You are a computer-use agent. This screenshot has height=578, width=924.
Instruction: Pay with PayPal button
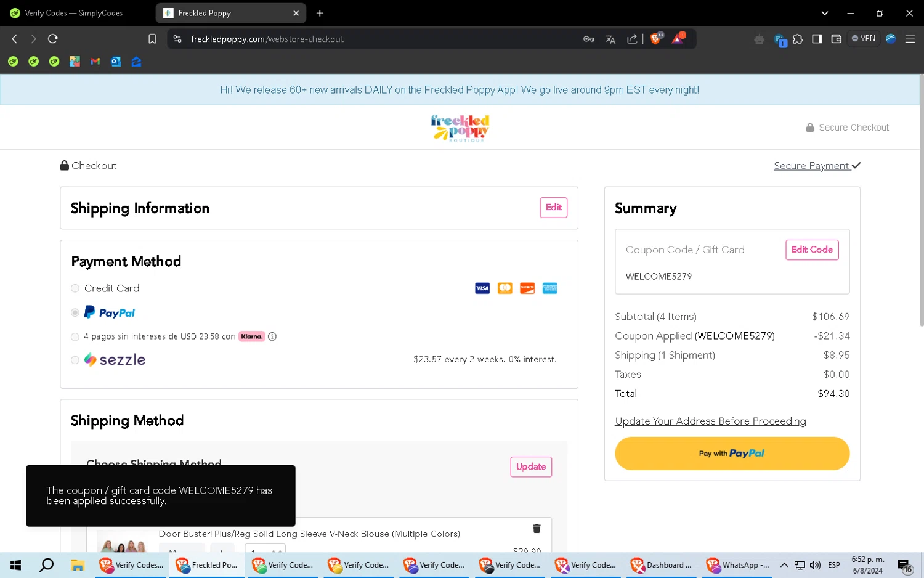pyautogui.click(x=732, y=454)
